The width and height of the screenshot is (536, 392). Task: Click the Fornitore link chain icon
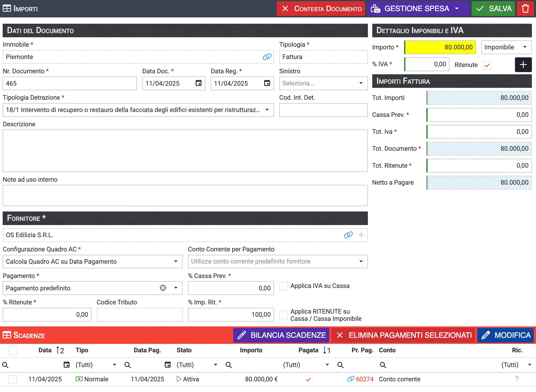click(x=348, y=235)
